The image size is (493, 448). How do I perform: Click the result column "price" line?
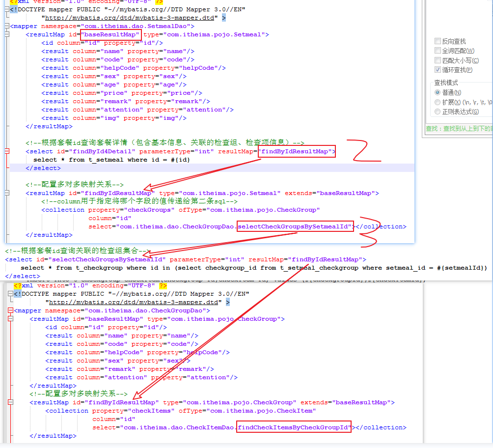point(122,93)
